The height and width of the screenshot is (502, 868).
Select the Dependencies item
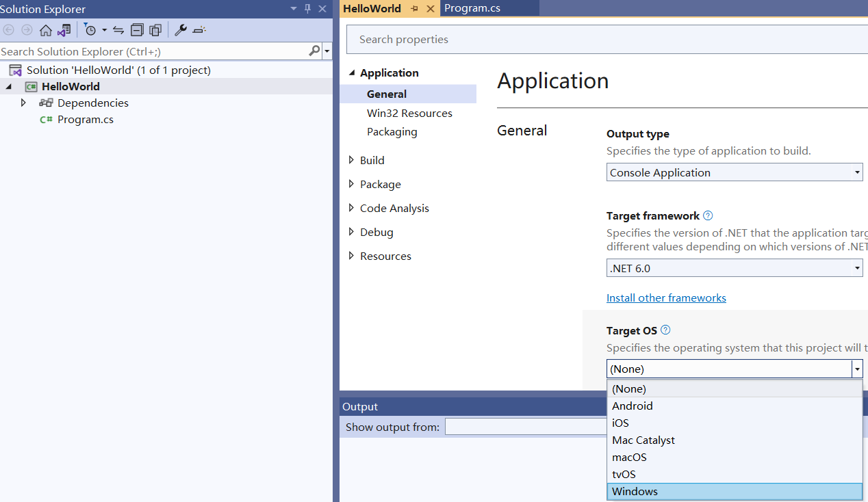[93, 103]
